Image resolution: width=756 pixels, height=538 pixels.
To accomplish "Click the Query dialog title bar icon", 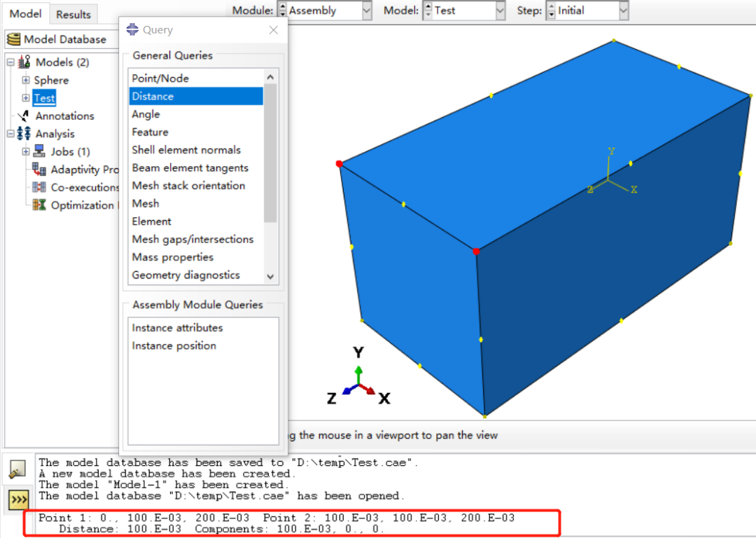I will click(133, 29).
